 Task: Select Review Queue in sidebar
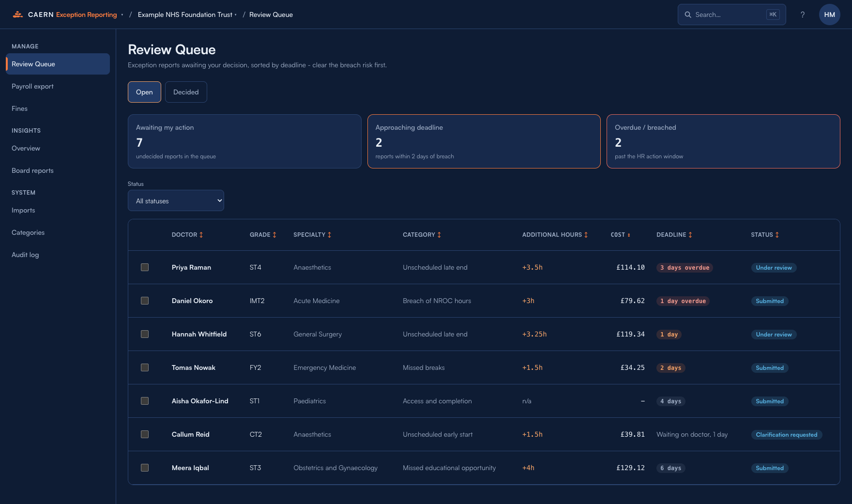[x=58, y=64]
